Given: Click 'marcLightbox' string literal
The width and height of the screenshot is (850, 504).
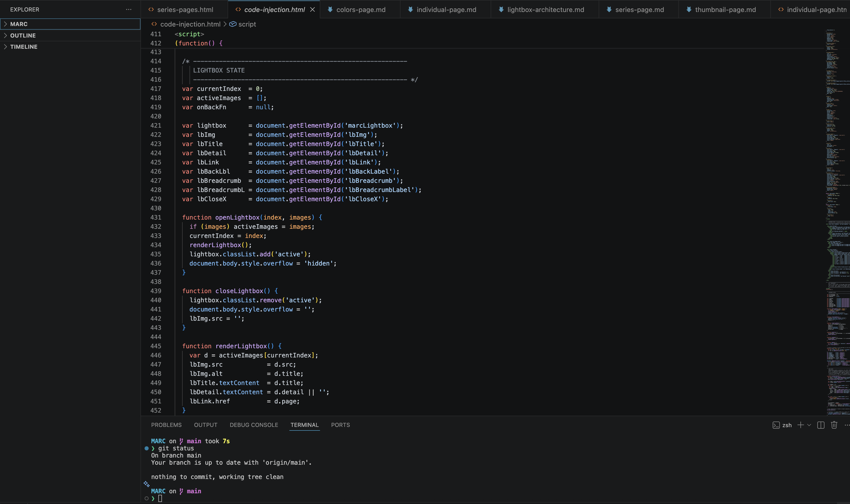Looking at the screenshot, I should (x=370, y=126).
